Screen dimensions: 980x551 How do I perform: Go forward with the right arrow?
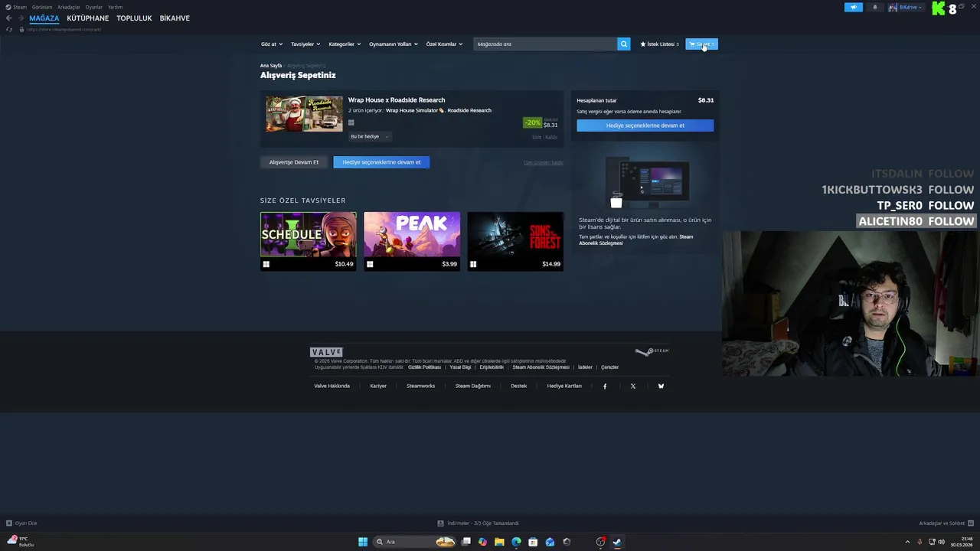pyautogui.click(x=21, y=18)
